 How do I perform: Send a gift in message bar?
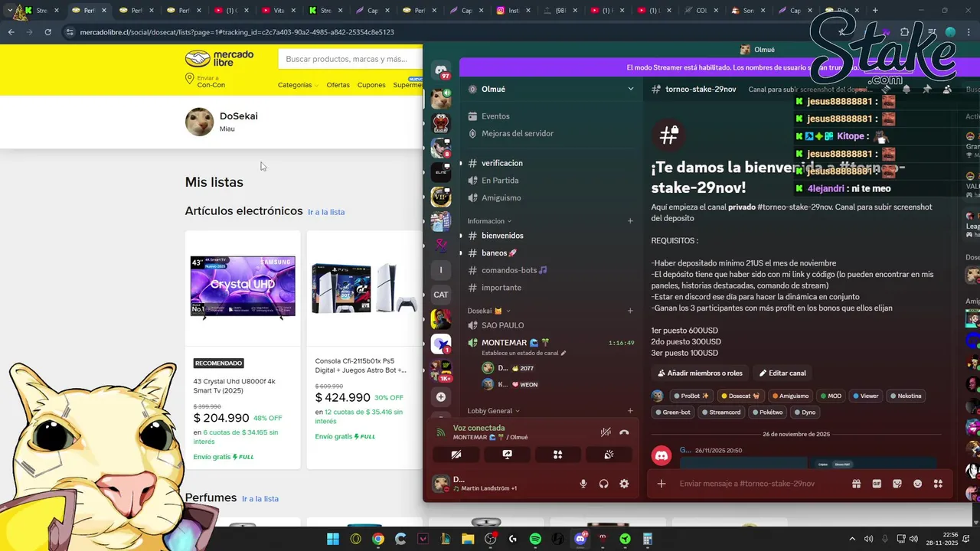[856, 484]
